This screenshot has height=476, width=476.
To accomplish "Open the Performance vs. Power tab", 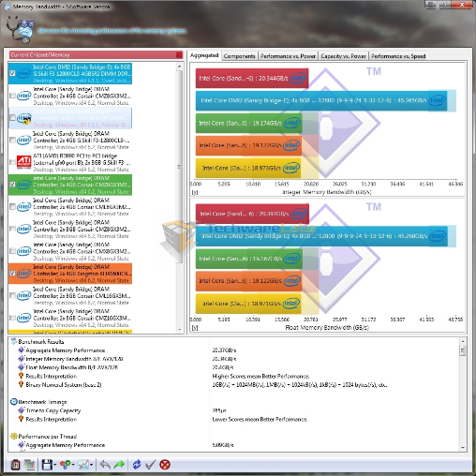I will 288,56.
